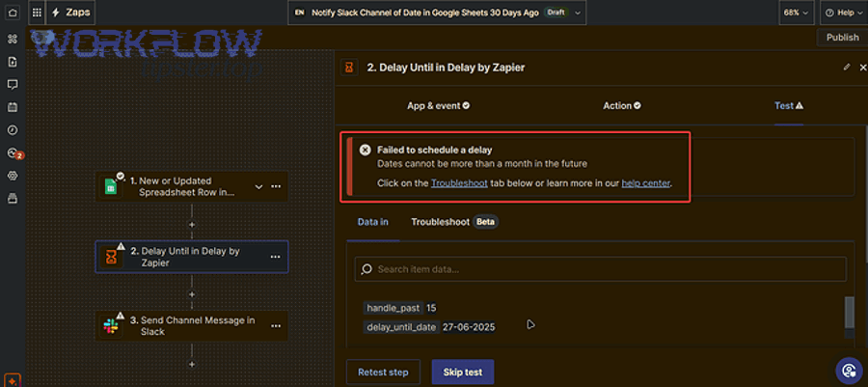The image size is (868, 387).
Task: Switch to the Action tab
Action: pos(622,105)
